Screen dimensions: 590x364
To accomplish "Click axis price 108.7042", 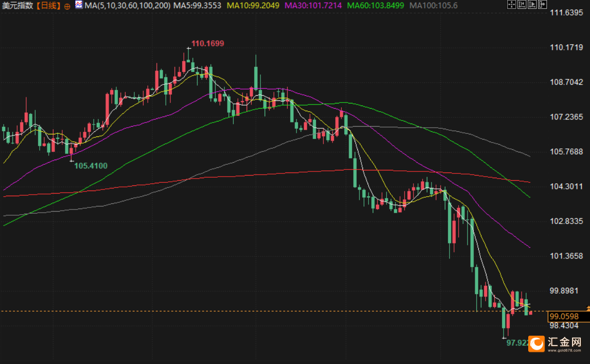I will pos(566,82).
